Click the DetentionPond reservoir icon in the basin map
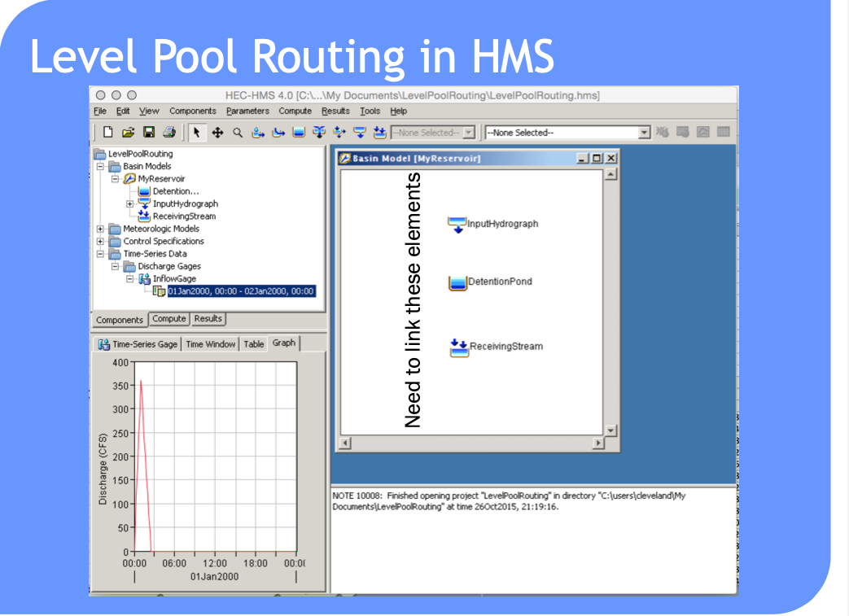Image resolution: width=849 pixels, height=616 pixels. coord(457,282)
